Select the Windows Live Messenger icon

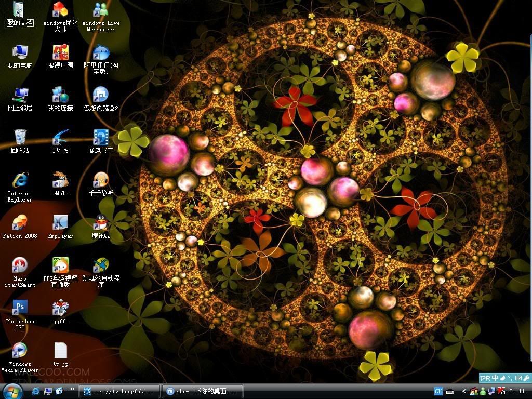point(100,10)
